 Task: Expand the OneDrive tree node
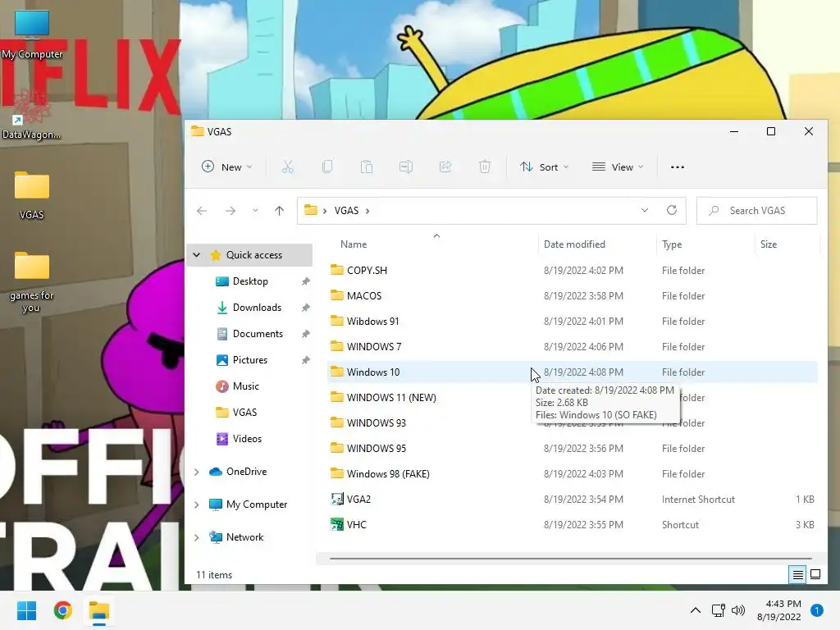pyautogui.click(x=197, y=472)
